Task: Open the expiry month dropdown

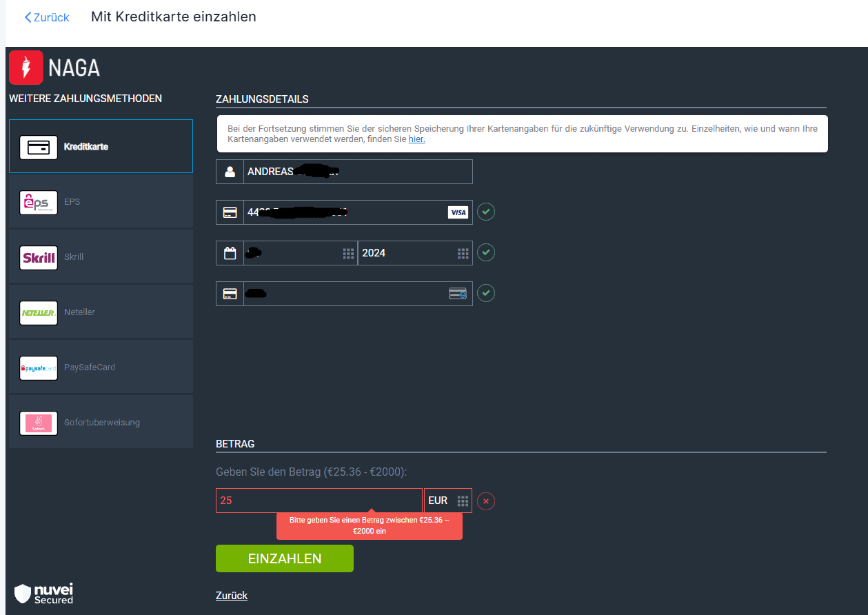Action: click(x=300, y=253)
